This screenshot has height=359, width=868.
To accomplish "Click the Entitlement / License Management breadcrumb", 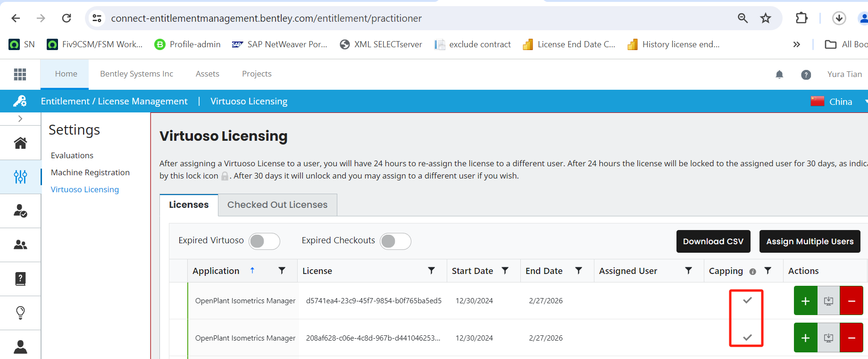I will pyautogui.click(x=114, y=101).
